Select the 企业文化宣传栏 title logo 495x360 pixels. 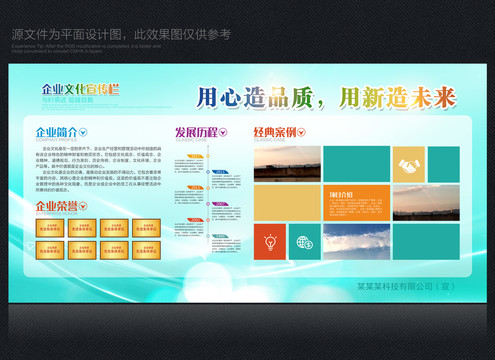80,89
